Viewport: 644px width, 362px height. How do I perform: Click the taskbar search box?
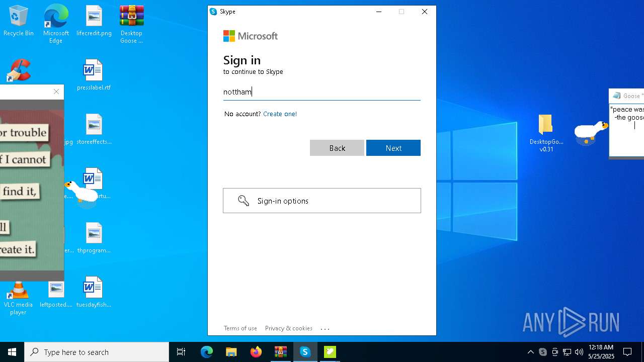97,352
